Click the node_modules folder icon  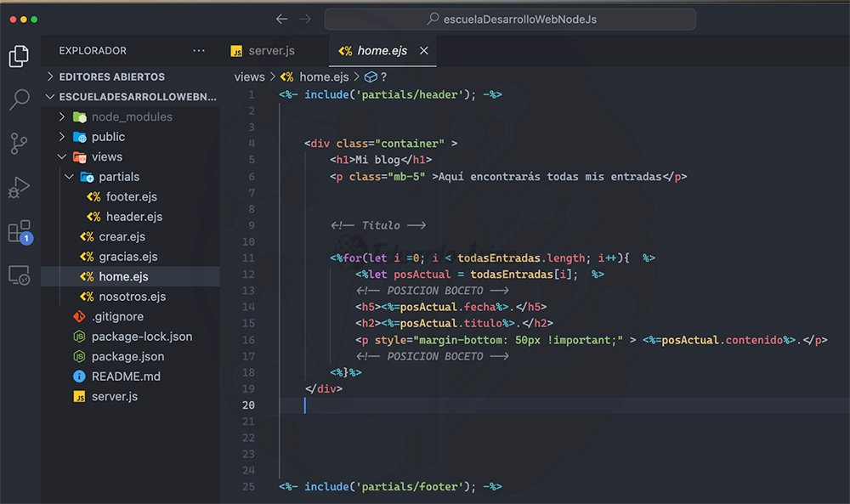coord(80,117)
